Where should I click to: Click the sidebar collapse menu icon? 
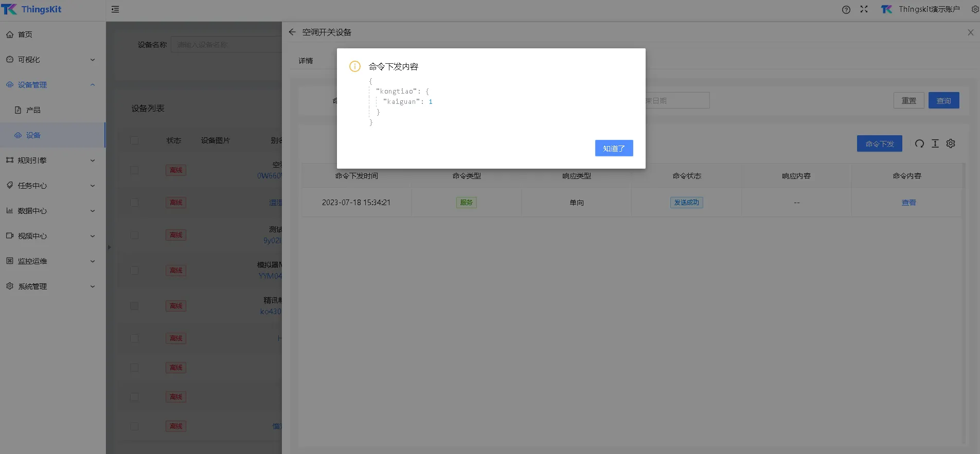click(x=115, y=9)
